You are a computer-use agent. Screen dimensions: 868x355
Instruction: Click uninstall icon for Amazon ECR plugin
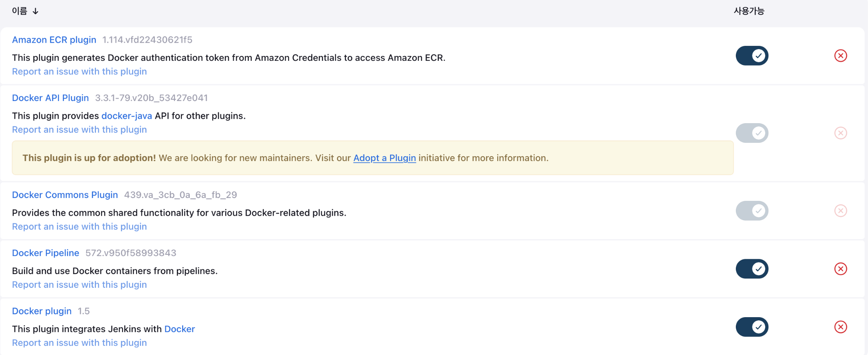840,56
